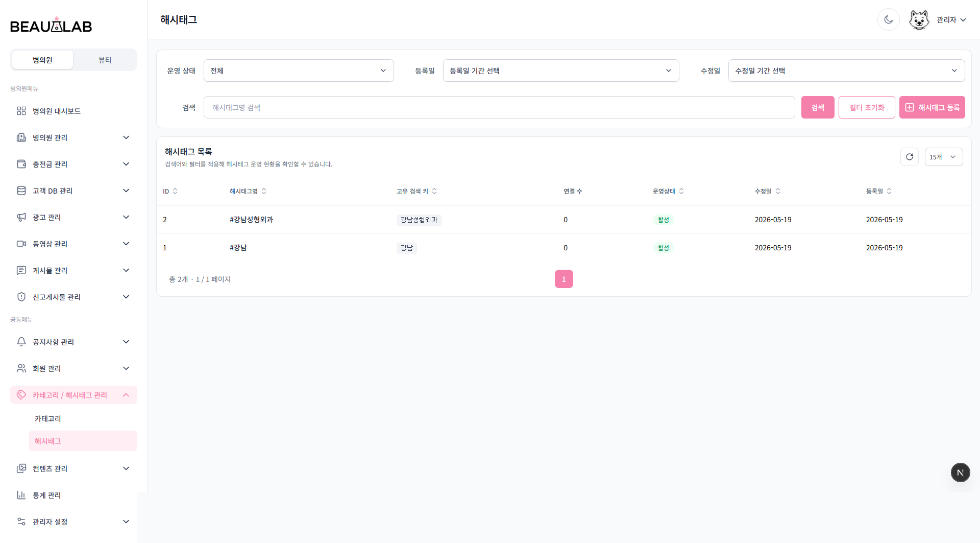Sort by 수정일 column
Screen dimensions: 980x543
pos(768,191)
